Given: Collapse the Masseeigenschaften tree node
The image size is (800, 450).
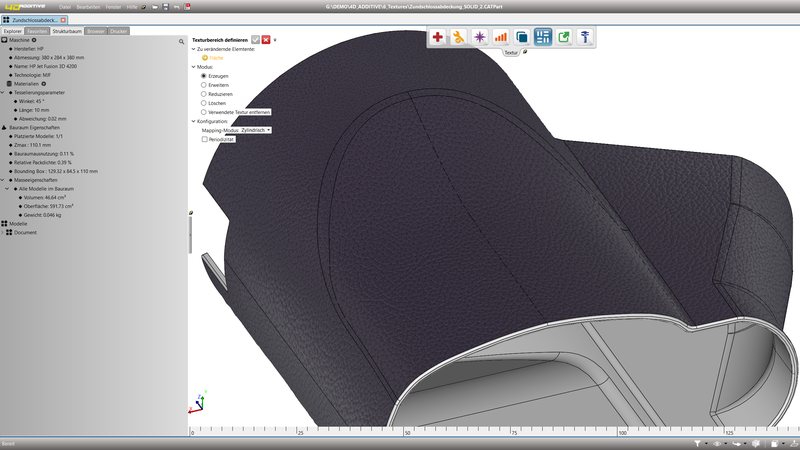Looking at the screenshot, I should coord(3,179).
